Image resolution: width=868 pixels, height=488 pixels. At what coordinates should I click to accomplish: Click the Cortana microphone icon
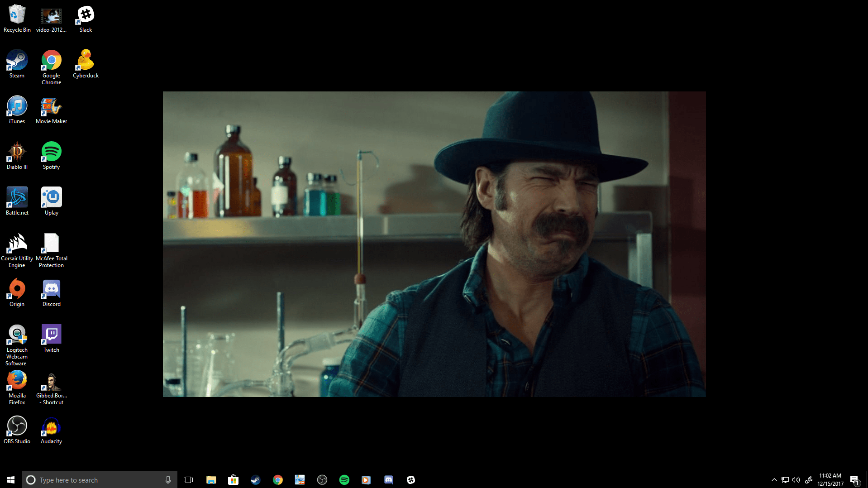(168, 480)
